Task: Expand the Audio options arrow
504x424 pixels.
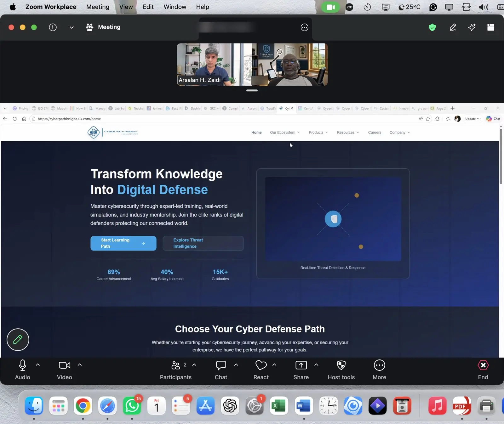Action: click(38, 365)
